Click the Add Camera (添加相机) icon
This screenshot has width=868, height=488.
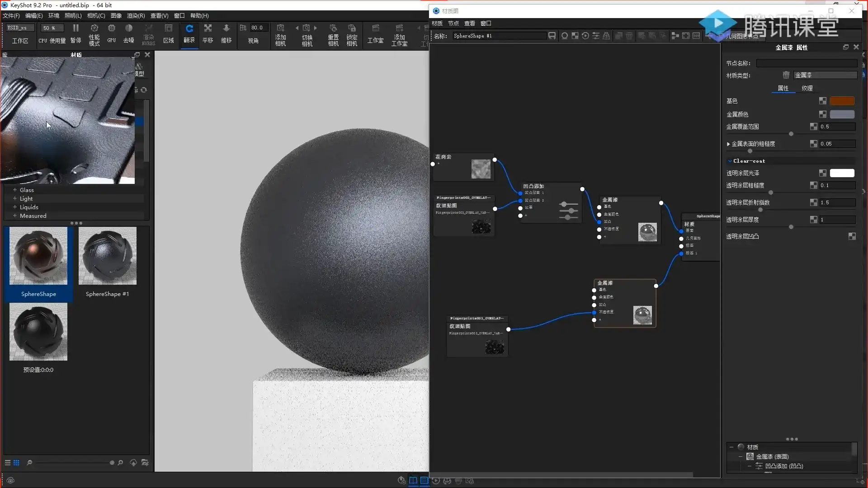pos(280,28)
